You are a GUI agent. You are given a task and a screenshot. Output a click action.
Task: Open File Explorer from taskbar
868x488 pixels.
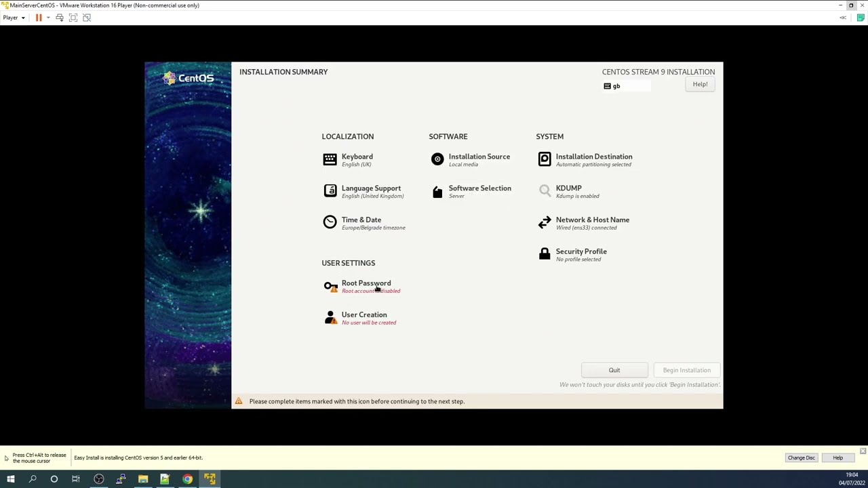[x=143, y=479]
